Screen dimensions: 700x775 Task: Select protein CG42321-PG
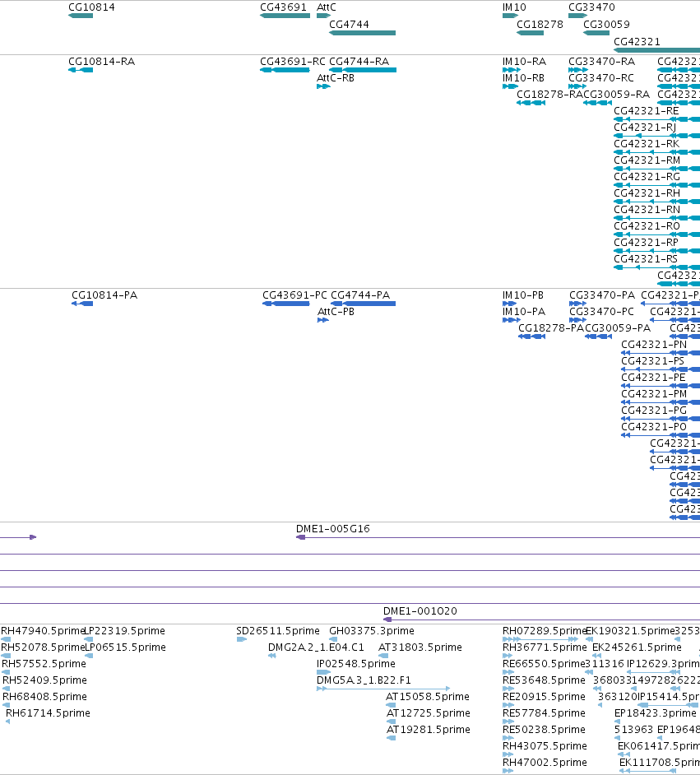pos(654,411)
